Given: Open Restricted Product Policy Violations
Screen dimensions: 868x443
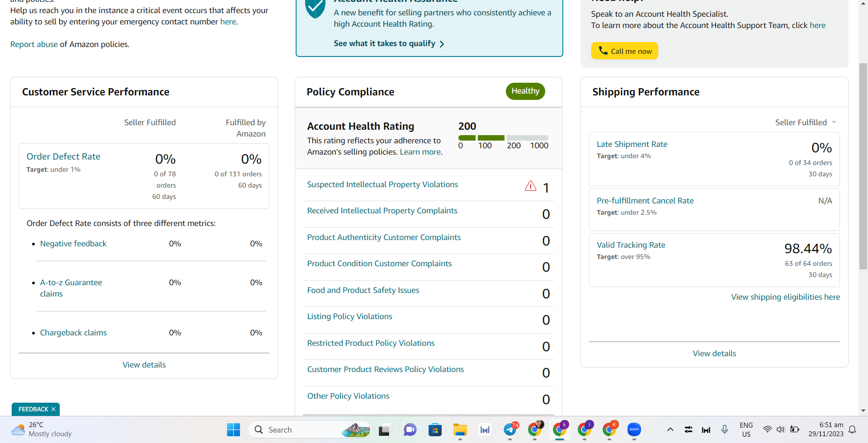Looking at the screenshot, I should click(x=371, y=343).
